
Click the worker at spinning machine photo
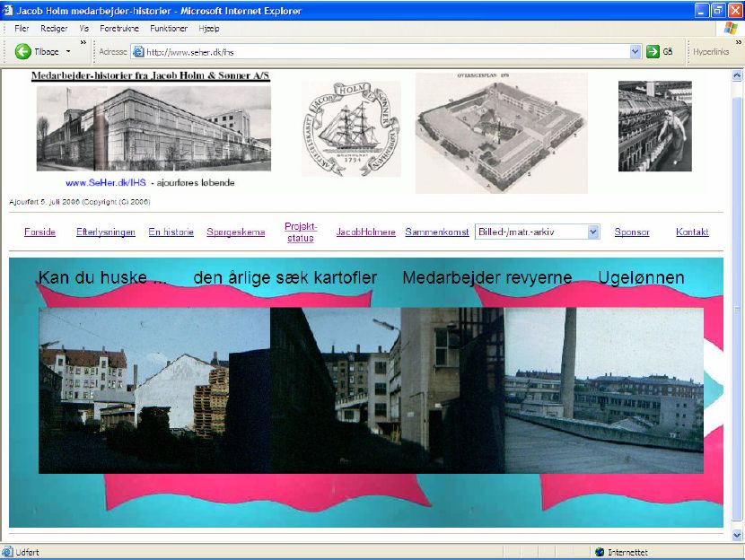654,126
